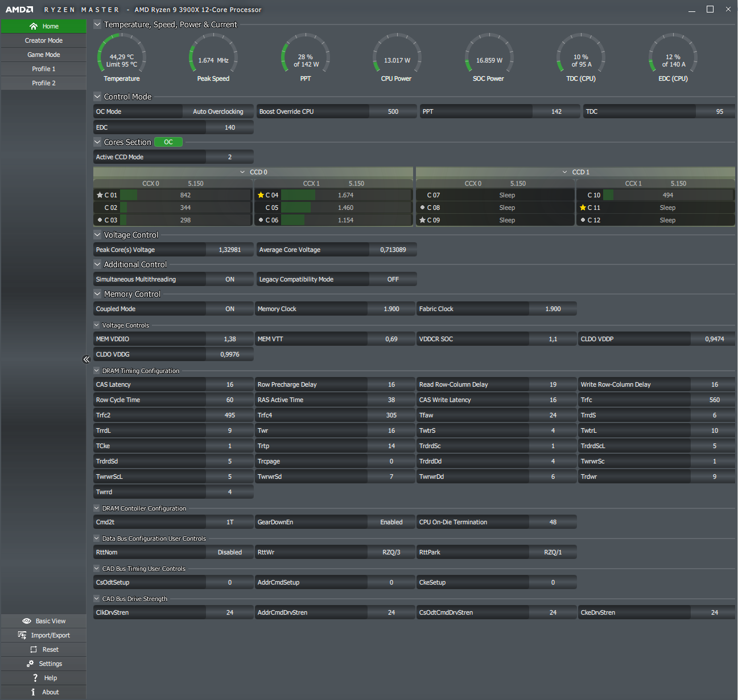Click the Peak Core(s) Voltage value
The width and height of the screenshot is (738, 700).
click(x=230, y=250)
